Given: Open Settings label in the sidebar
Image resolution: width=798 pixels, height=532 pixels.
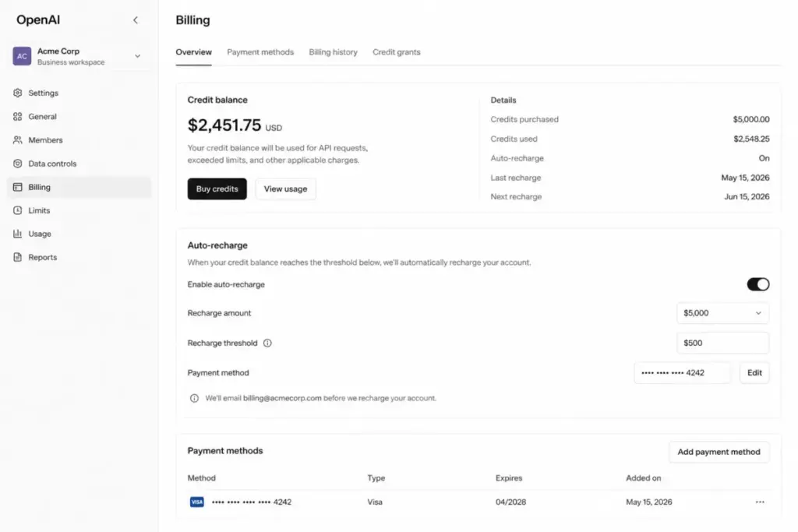Looking at the screenshot, I should [44, 93].
